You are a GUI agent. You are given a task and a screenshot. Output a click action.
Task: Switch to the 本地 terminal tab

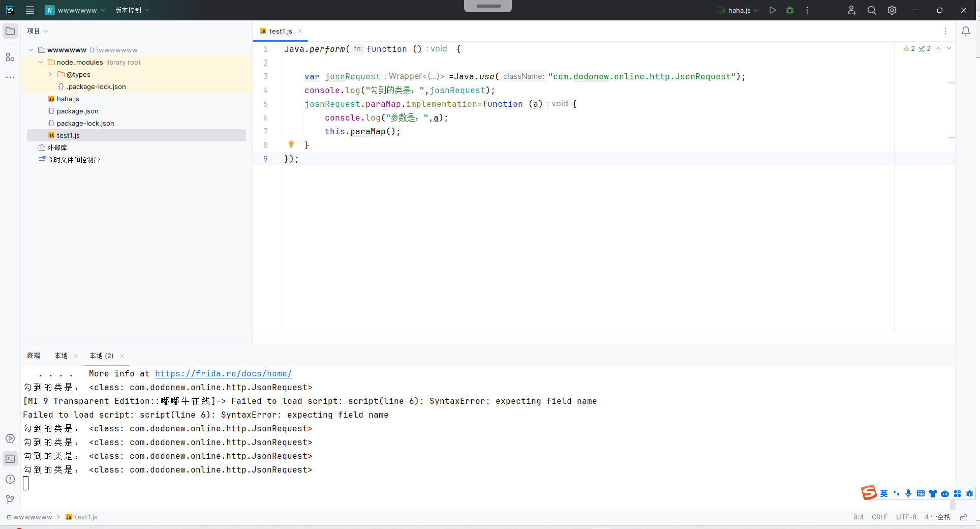tap(61, 356)
